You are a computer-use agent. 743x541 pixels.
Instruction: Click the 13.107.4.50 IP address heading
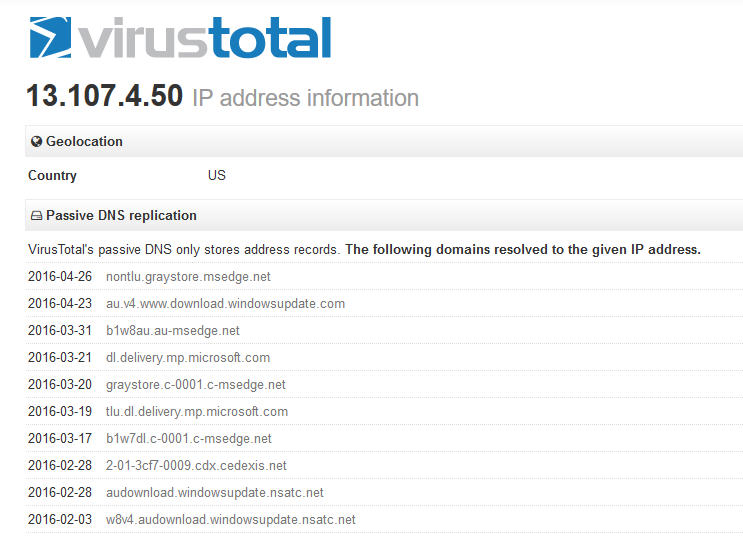click(x=104, y=97)
